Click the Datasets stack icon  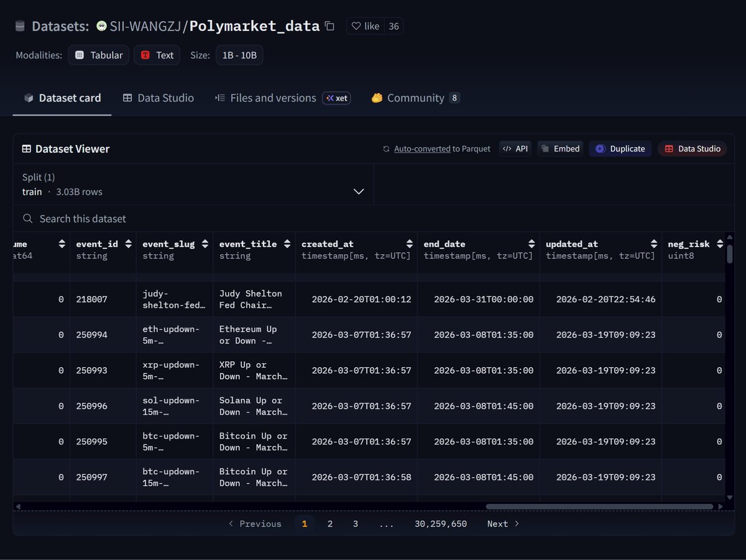click(x=21, y=26)
